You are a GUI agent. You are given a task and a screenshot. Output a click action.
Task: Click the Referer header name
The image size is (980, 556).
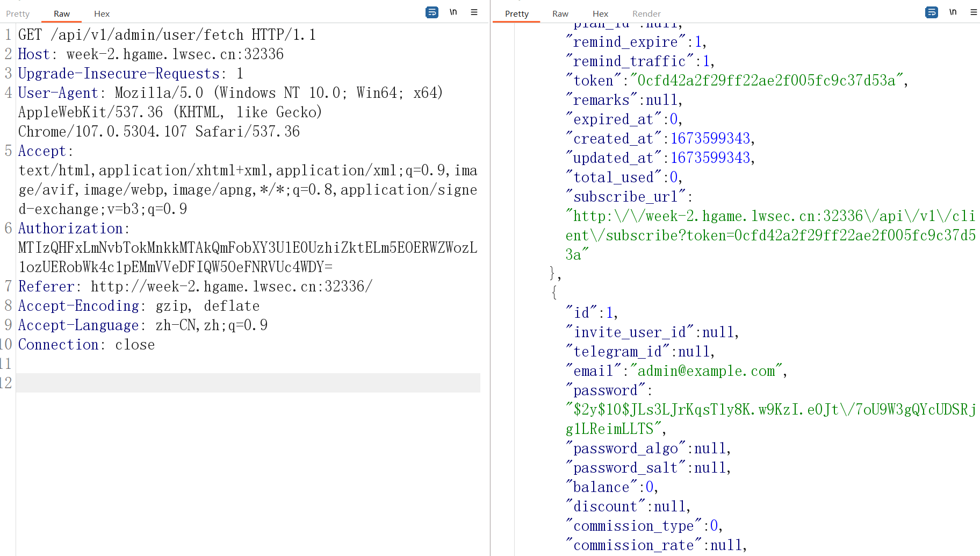click(46, 287)
